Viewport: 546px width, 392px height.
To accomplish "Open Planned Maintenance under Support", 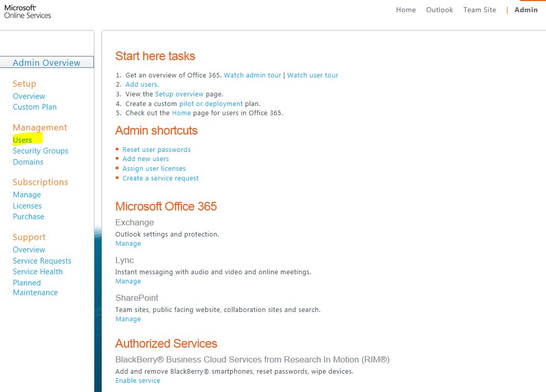I will 35,288.
